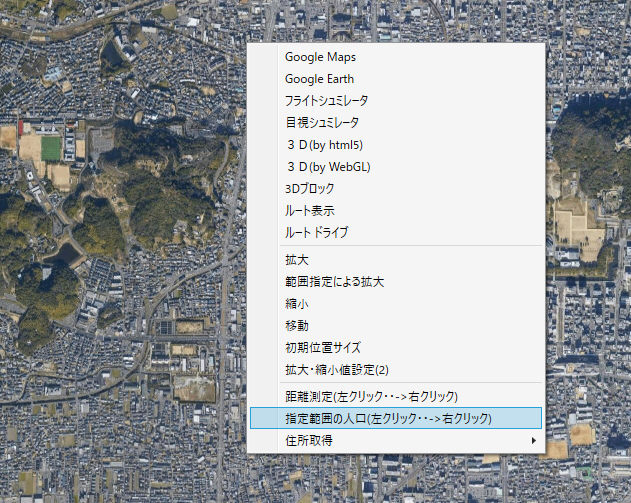The width and height of the screenshot is (631, 503).
Task: Start ルートドライブ from the menu
Action: click(316, 232)
